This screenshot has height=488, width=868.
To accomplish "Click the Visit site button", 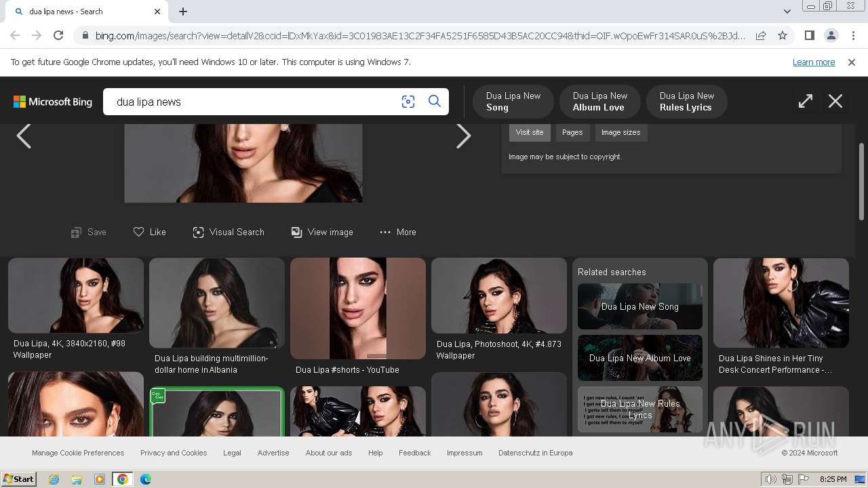I will 530,132.
